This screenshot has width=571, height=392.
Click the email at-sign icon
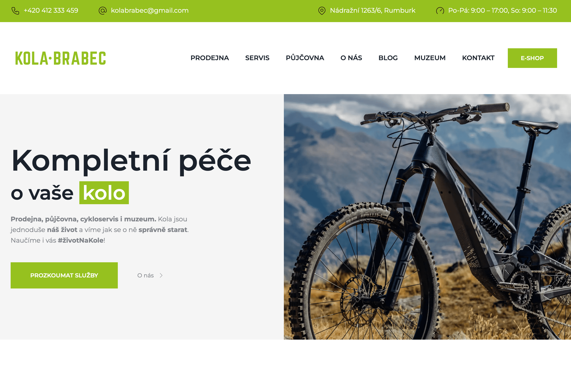[x=102, y=11]
